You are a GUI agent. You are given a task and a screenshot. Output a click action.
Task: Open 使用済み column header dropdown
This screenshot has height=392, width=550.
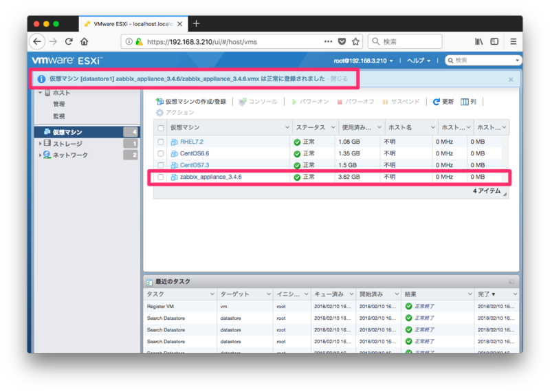pyautogui.click(x=379, y=127)
